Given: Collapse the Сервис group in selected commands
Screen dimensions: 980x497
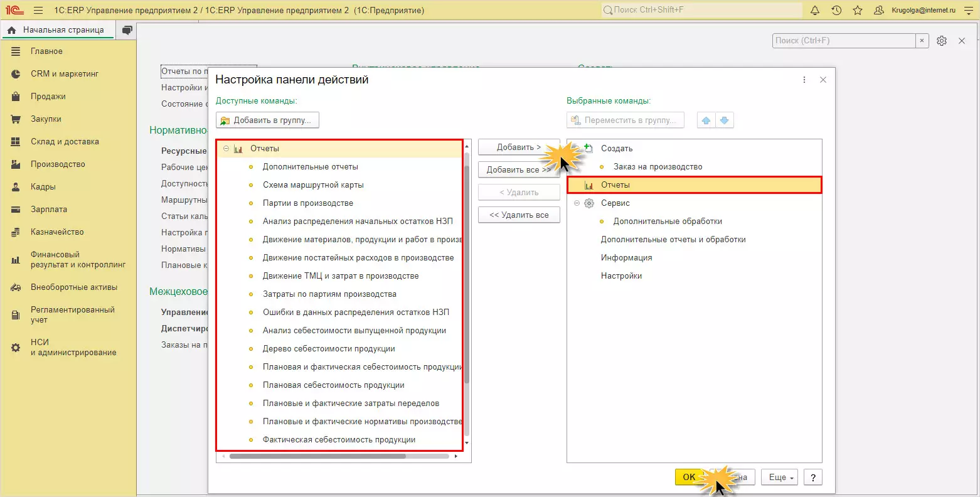Looking at the screenshot, I should [x=577, y=203].
